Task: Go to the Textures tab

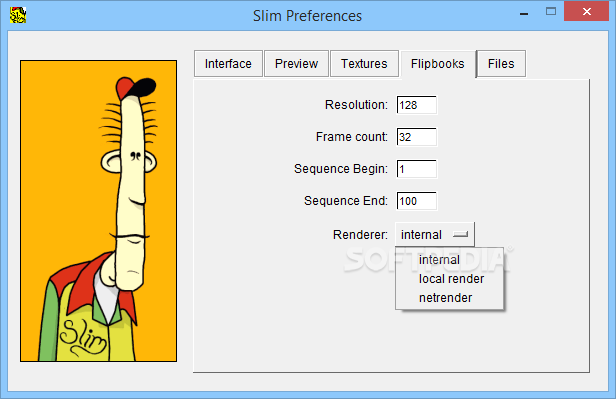Action: 364,64
